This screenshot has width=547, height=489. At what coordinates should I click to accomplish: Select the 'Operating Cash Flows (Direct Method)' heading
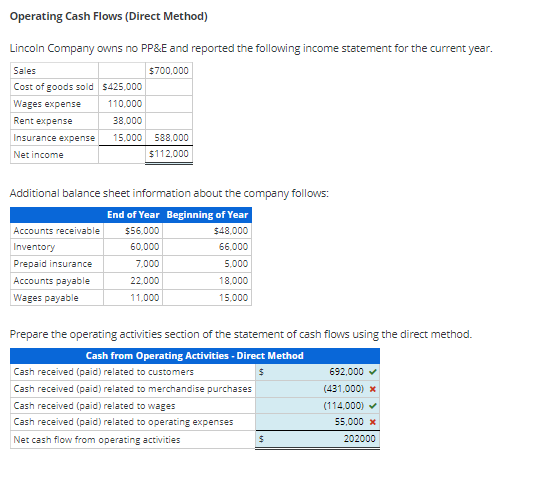point(108,16)
